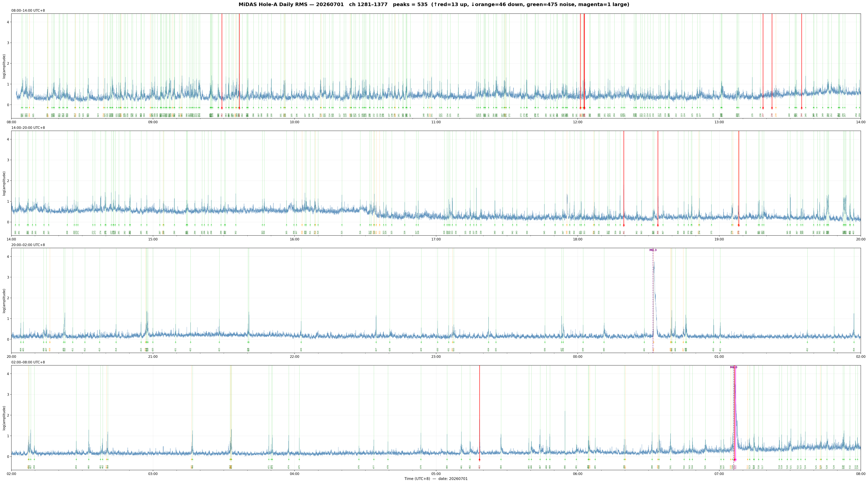Click the 19:00 time tick label

click(x=719, y=239)
